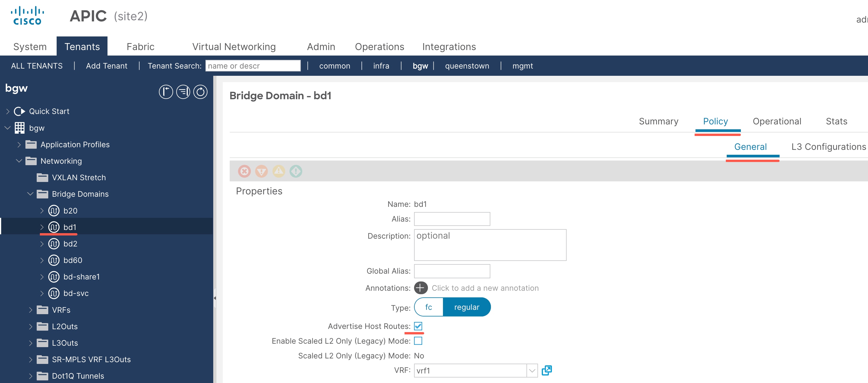This screenshot has height=383, width=868.
Task: Open the Admin menu
Action: [321, 47]
